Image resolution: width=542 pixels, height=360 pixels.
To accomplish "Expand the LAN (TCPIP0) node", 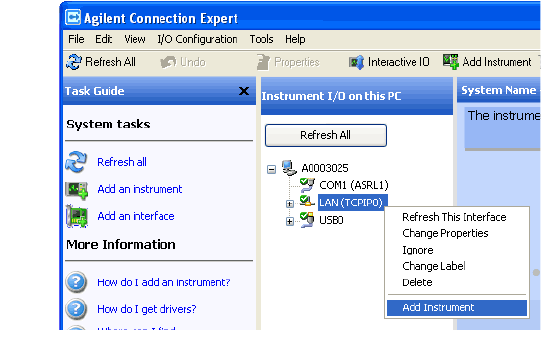I will click(290, 204).
